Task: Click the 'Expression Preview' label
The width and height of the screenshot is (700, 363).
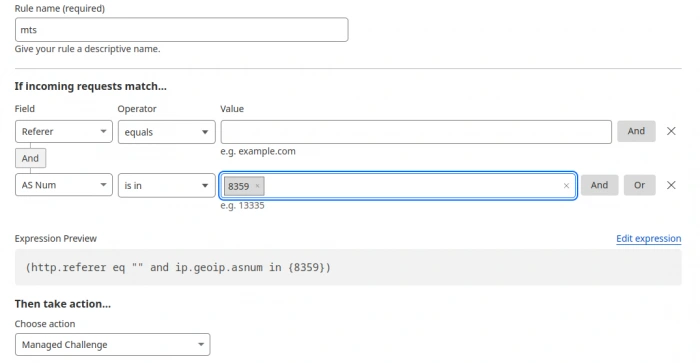Action: point(56,238)
